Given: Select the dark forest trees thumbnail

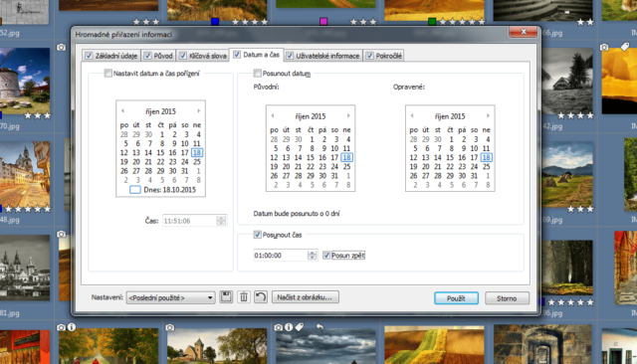Looking at the screenshot, I should click(567, 268).
